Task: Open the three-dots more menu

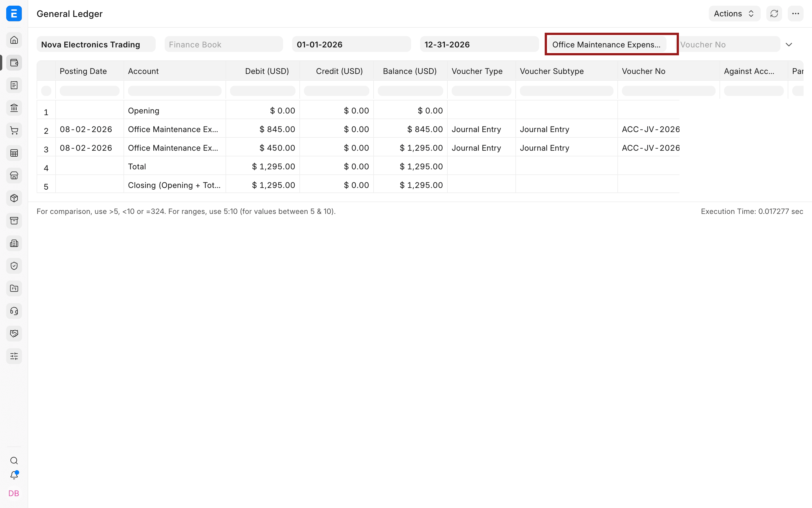Action: click(x=796, y=14)
